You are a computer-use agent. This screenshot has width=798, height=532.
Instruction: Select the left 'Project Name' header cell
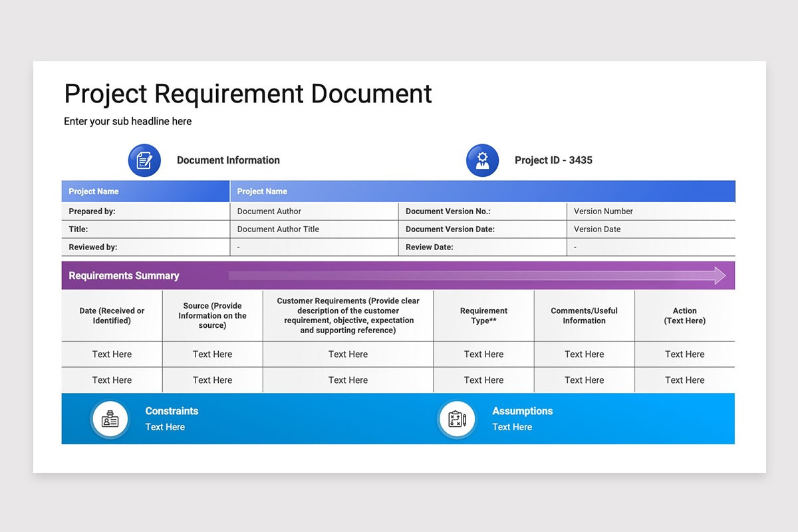pyautogui.click(x=146, y=192)
